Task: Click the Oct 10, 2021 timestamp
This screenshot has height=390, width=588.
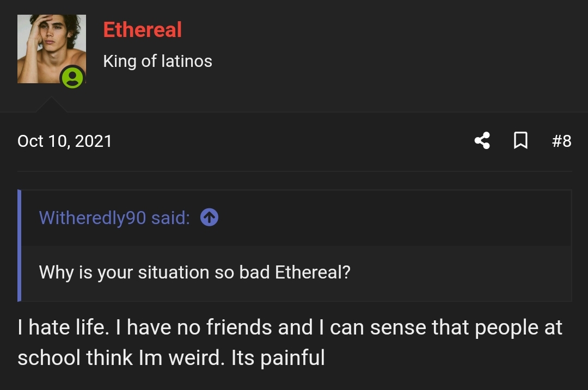Action: [x=65, y=141]
